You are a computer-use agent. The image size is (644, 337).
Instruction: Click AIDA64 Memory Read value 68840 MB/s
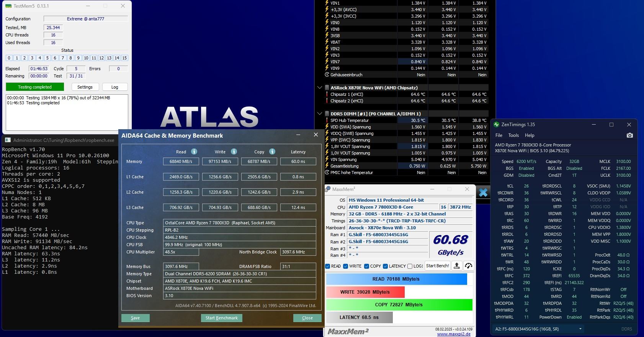point(181,161)
